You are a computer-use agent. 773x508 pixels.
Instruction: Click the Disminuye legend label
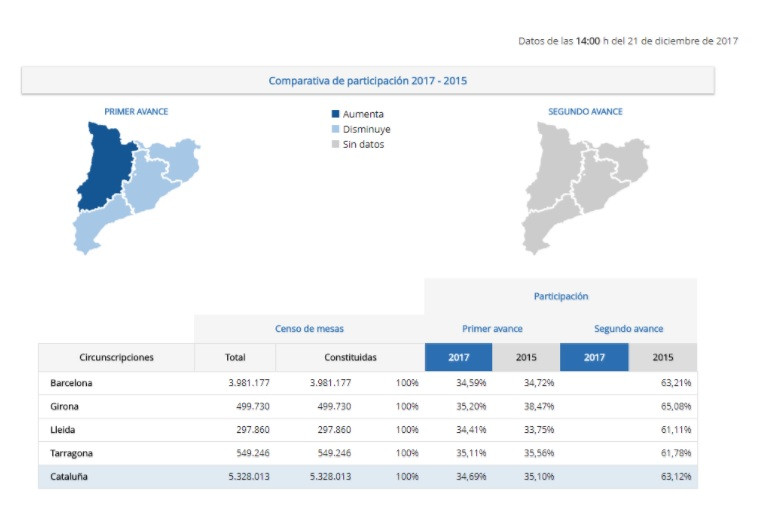[367, 129]
